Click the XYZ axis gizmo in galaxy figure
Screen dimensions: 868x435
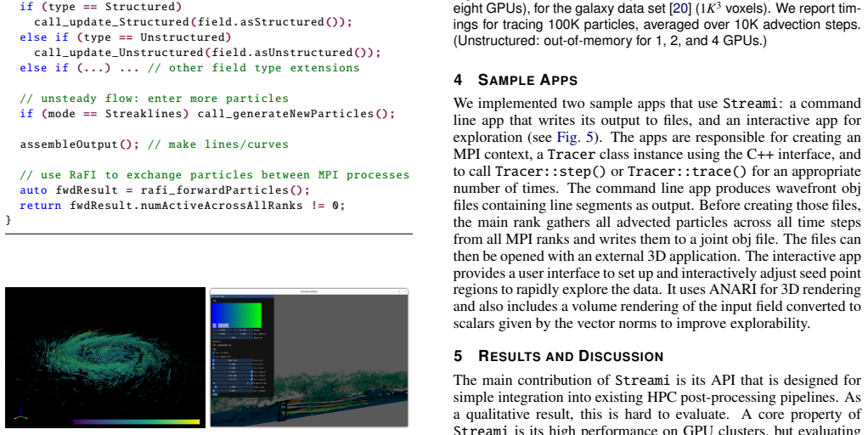tap(20, 414)
